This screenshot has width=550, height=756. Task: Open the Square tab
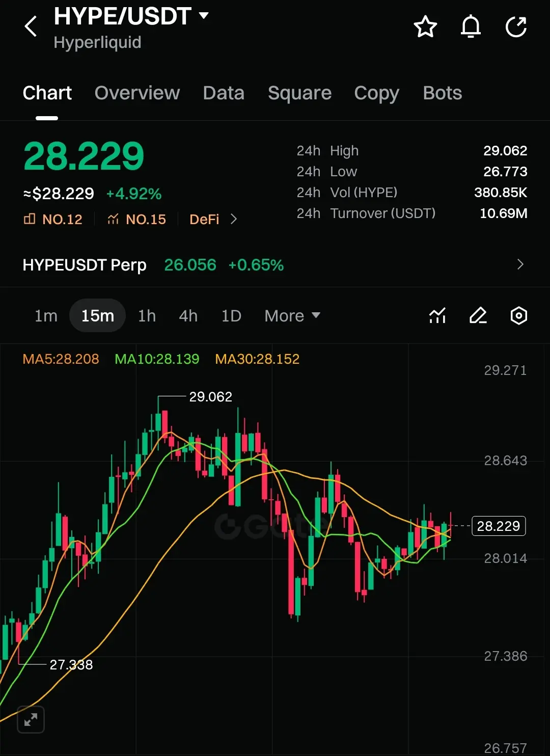click(x=299, y=93)
